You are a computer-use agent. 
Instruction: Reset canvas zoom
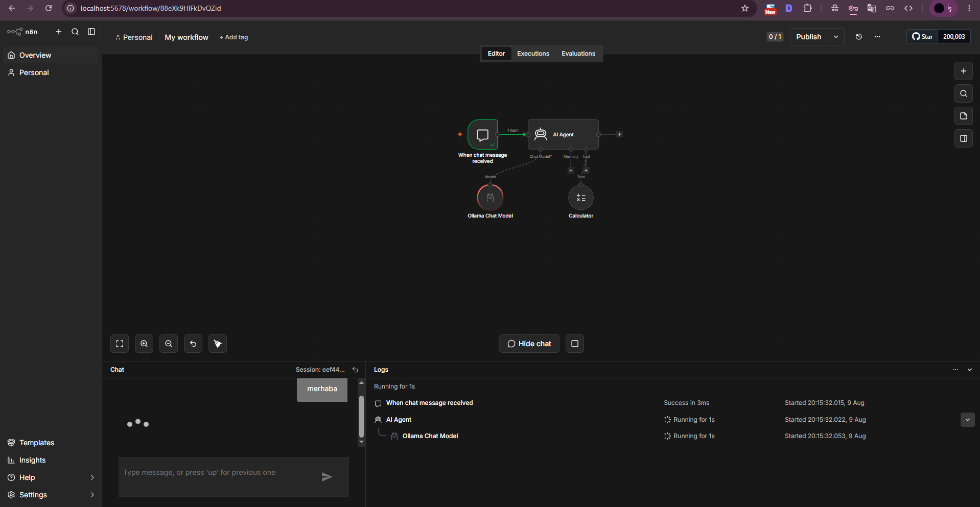(x=193, y=344)
